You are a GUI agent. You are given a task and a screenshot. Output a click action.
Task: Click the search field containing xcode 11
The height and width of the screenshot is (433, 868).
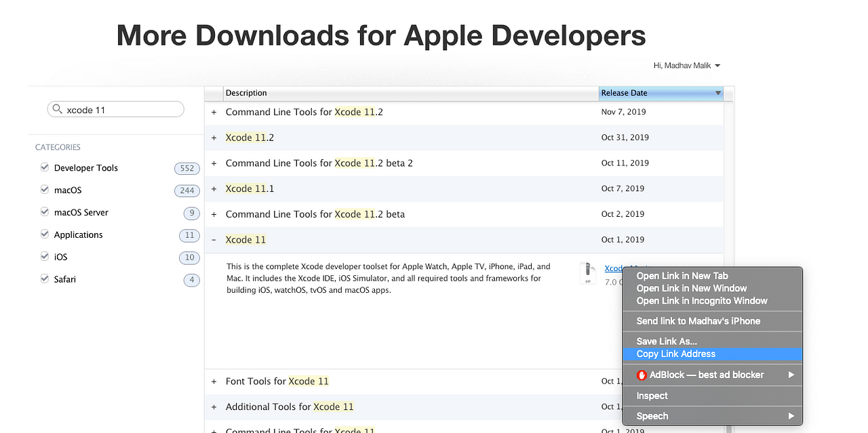pyautogui.click(x=115, y=109)
